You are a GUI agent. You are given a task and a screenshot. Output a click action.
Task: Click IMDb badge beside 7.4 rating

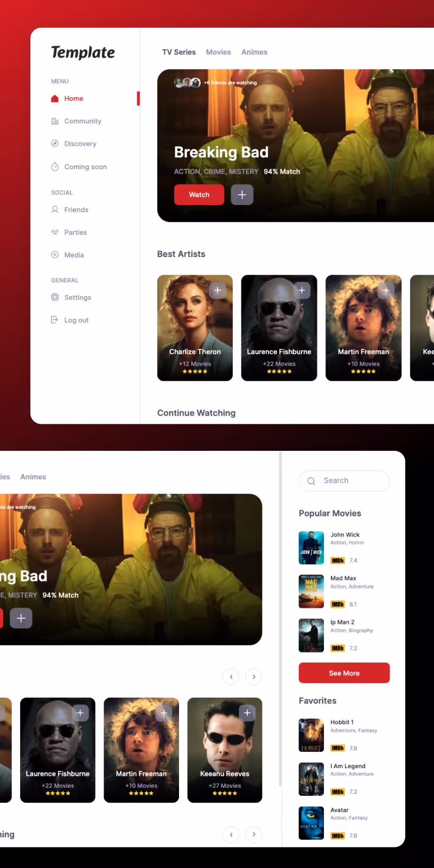338,560
